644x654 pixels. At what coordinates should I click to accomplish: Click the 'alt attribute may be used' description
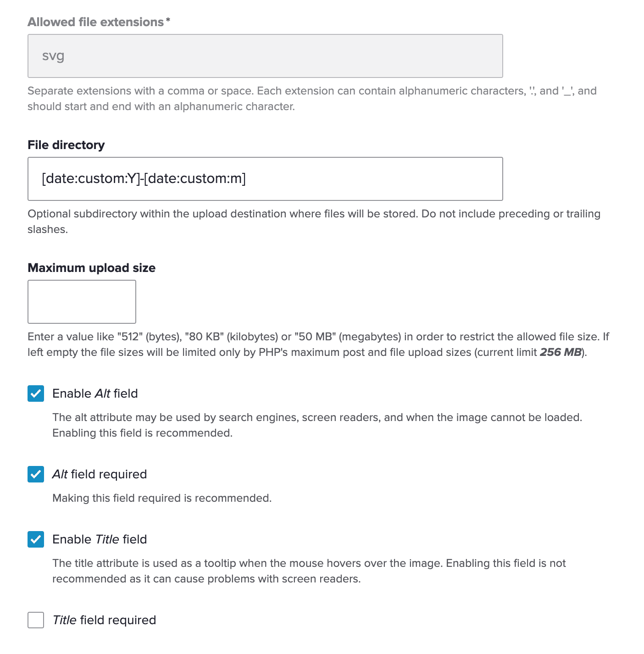point(317,425)
